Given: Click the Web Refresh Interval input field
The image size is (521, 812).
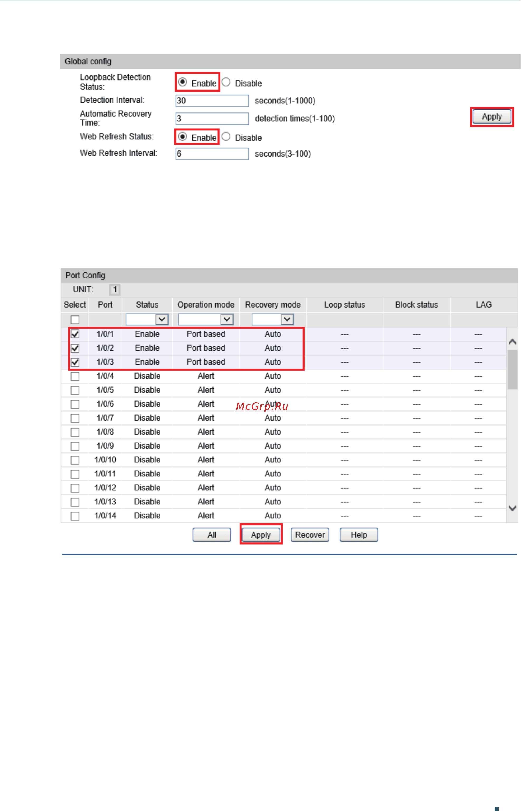Looking at the screenshot, I should [212, 154].
